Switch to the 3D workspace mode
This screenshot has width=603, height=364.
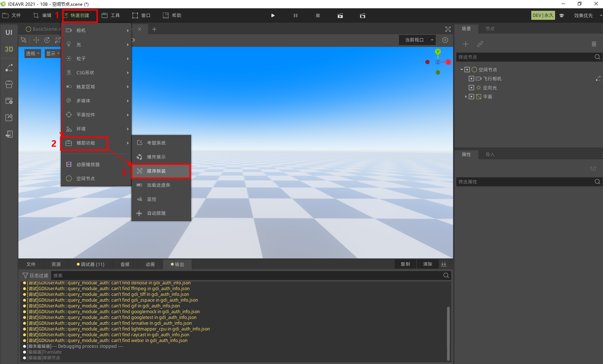coord(9,49)
